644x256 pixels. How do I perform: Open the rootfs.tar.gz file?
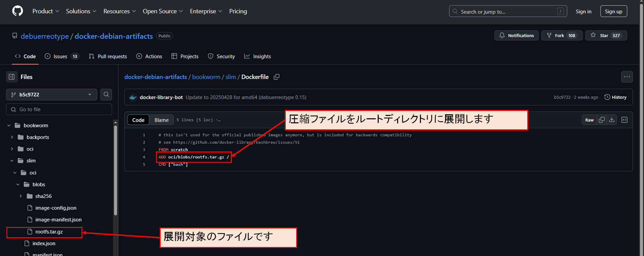pyautogui.click(x=49, y=232)
